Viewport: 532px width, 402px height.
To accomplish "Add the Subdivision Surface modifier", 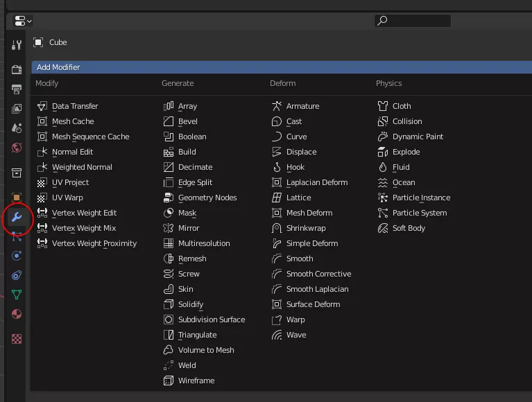I will 211,320.
